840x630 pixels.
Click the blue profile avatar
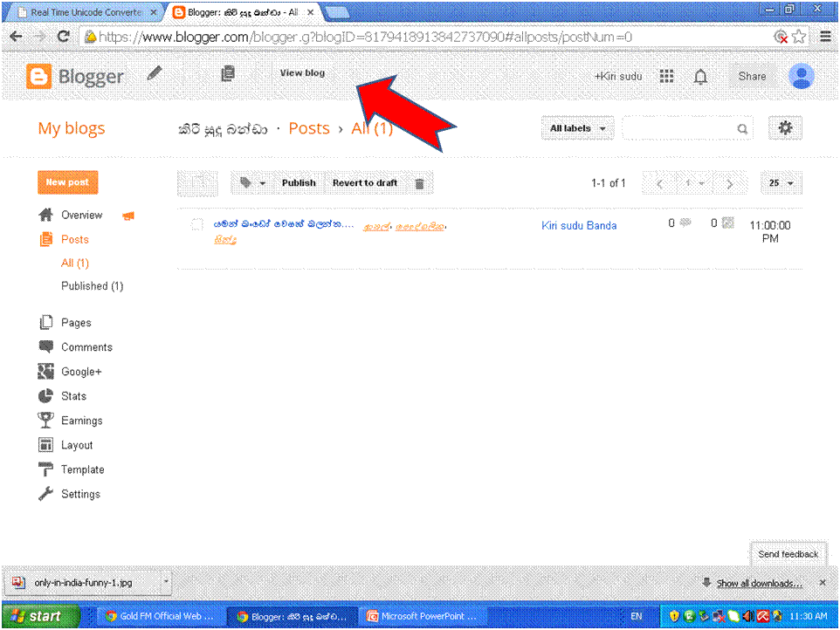pos(802,76)
